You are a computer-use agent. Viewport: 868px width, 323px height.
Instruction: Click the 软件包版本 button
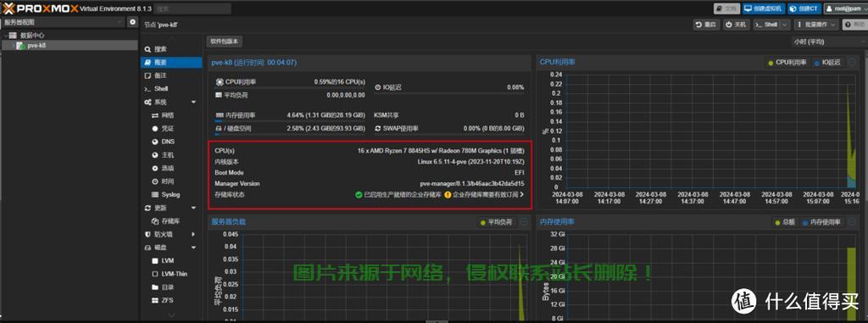224,42
